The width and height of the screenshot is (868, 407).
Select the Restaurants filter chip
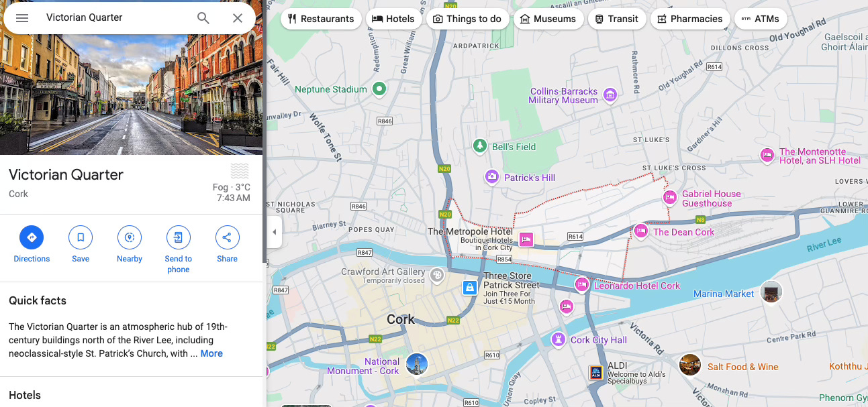(x=321, y=19)
